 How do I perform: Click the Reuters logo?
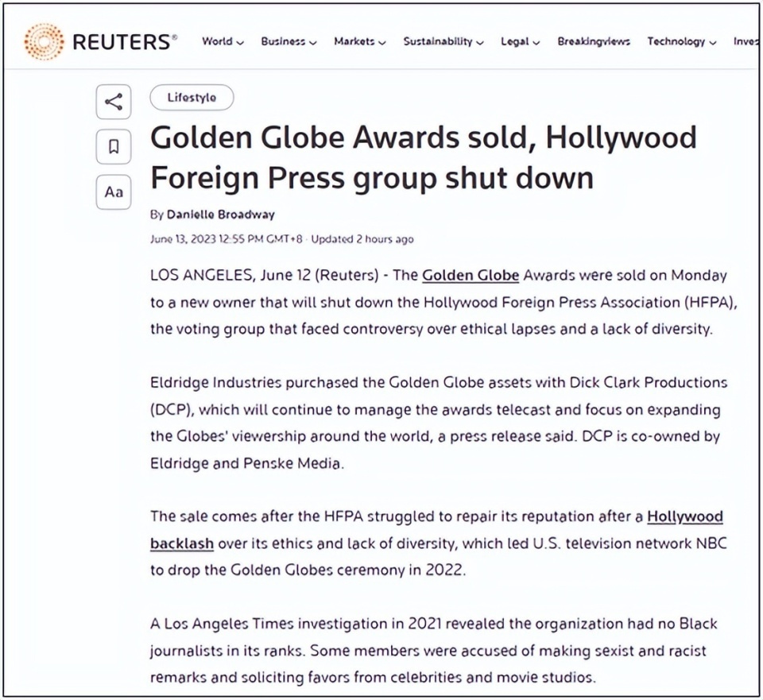101,42
